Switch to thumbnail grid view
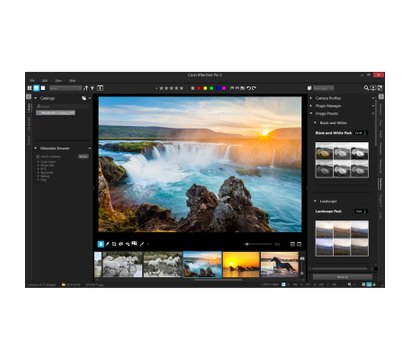410x360 pixels. click(x=29, y=88)
